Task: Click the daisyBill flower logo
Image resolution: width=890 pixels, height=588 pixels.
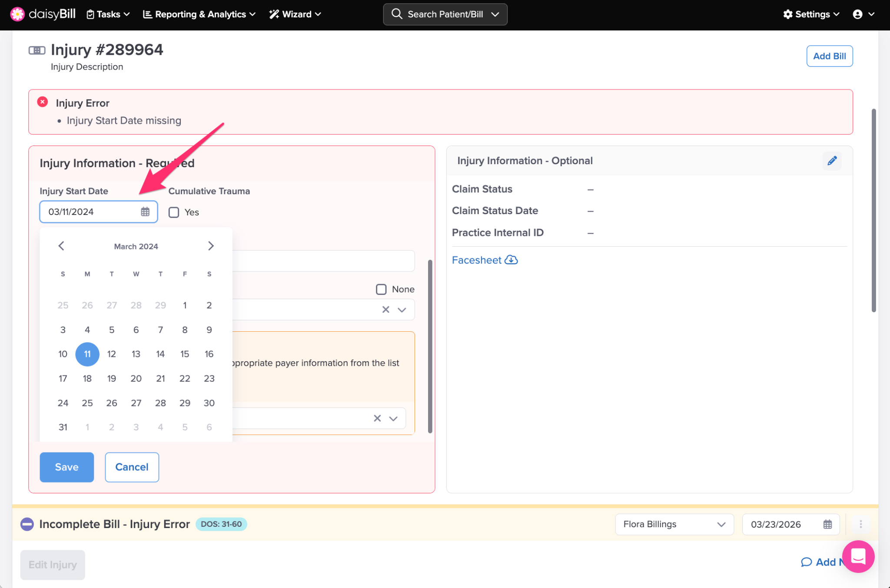Action: [x=17, y=14]
